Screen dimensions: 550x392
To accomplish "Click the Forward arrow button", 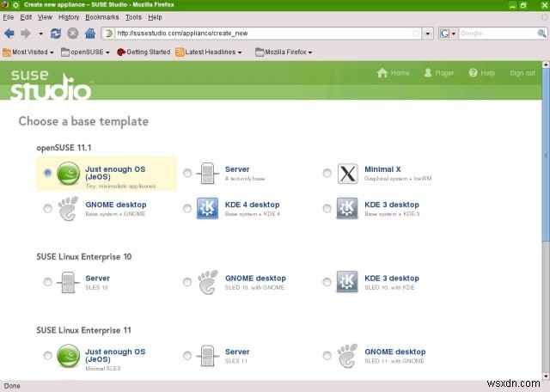I will point(25,34).
